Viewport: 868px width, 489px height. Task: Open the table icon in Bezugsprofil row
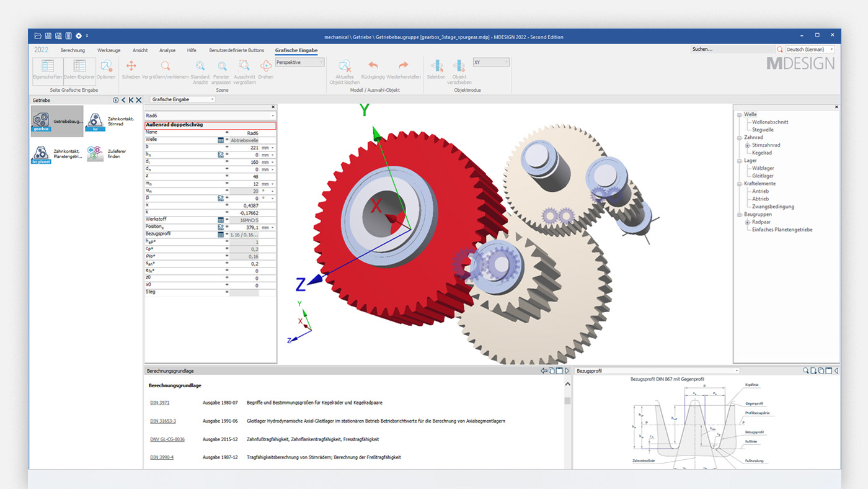click(221, 235)
